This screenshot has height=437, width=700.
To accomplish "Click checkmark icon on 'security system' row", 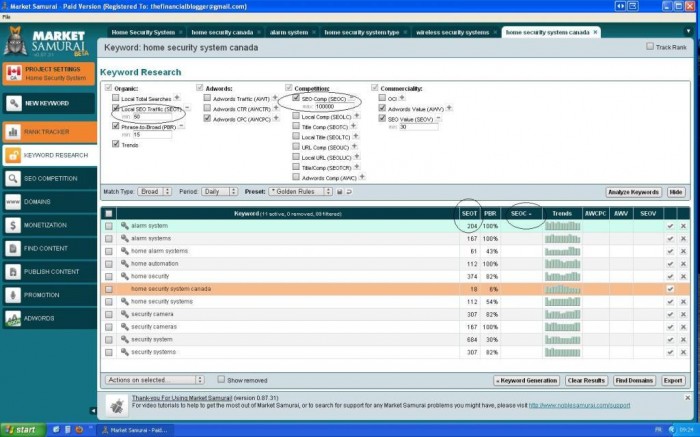I will [670, 340].
